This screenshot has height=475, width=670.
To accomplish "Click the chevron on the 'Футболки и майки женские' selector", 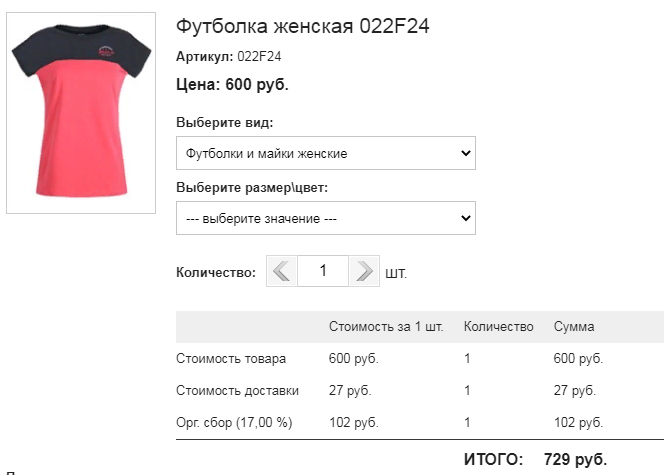I will (x=466, y=153).
